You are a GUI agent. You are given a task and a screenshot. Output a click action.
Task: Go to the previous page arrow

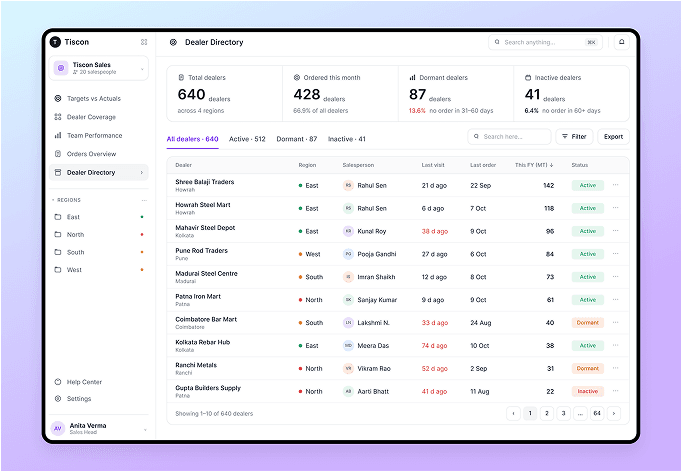(x=513, y=413)
